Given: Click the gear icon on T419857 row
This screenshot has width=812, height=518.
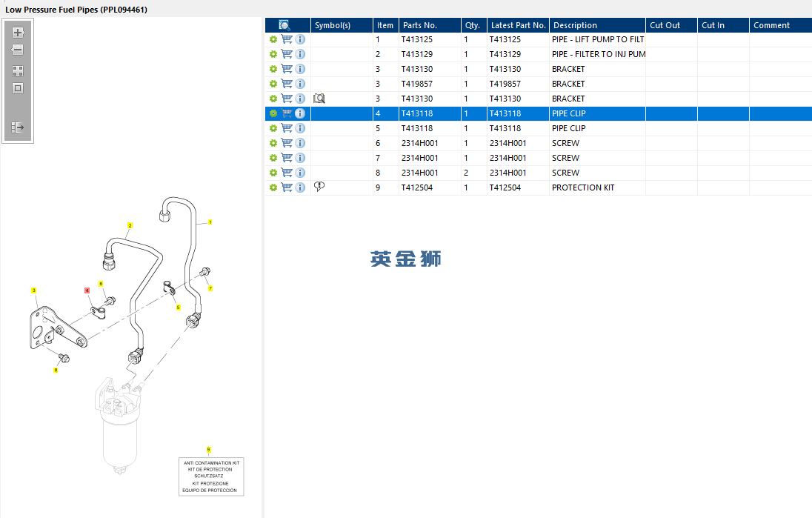Looking at the screenshot, I should (x=273, y=84).
